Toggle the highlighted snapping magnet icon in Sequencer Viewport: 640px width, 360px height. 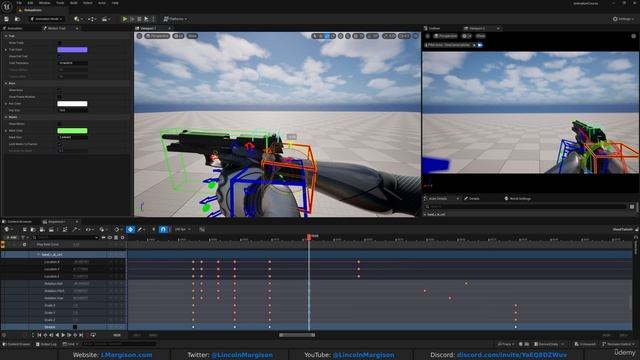pyautogui.click(x=163, y=229)
